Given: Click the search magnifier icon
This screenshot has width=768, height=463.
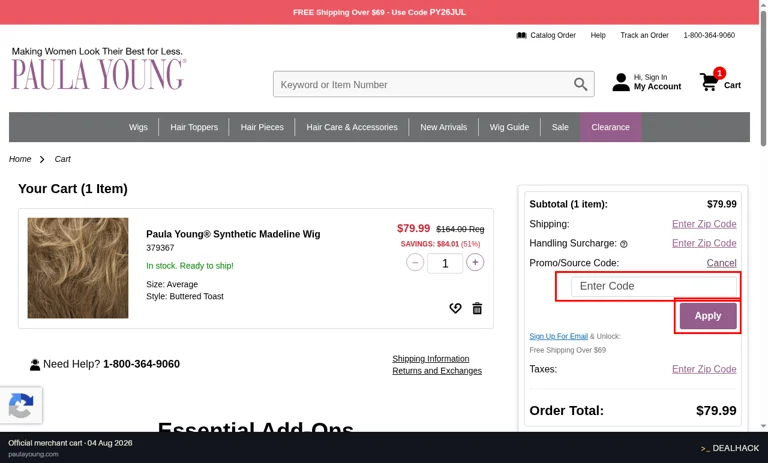Looking at the screenshot, I should click(x=580, y=84).
